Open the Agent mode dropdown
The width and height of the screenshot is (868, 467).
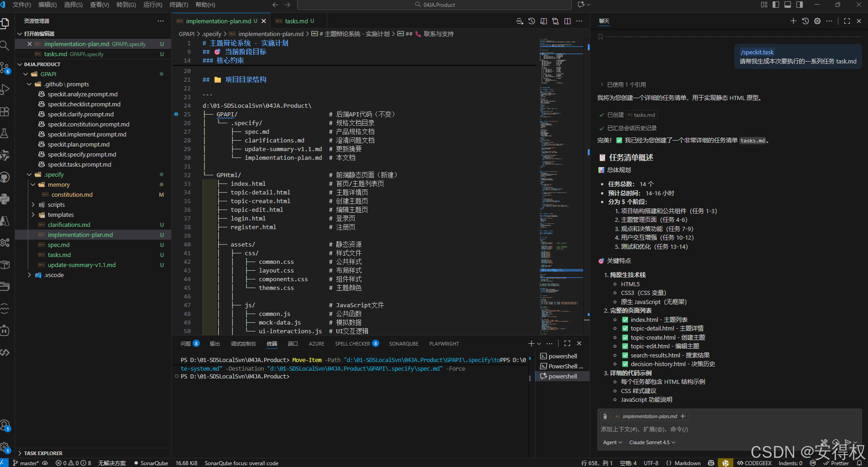point(612,442)
